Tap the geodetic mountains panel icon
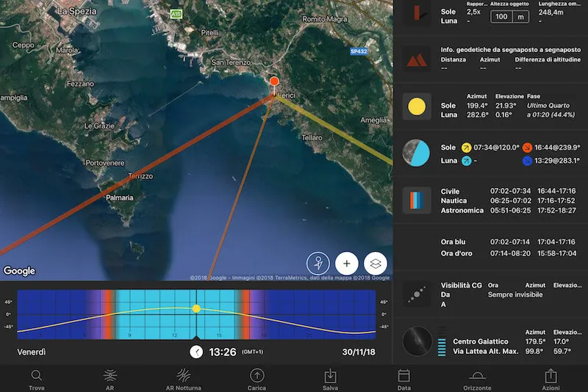This screenshot has height=392, width=588. click(417, 59)
